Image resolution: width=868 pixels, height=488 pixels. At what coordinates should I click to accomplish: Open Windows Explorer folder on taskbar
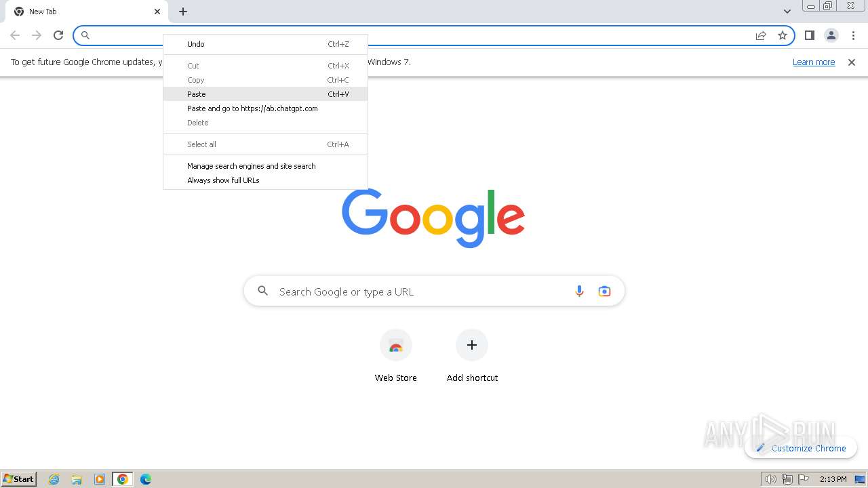(x=77, y=479)
